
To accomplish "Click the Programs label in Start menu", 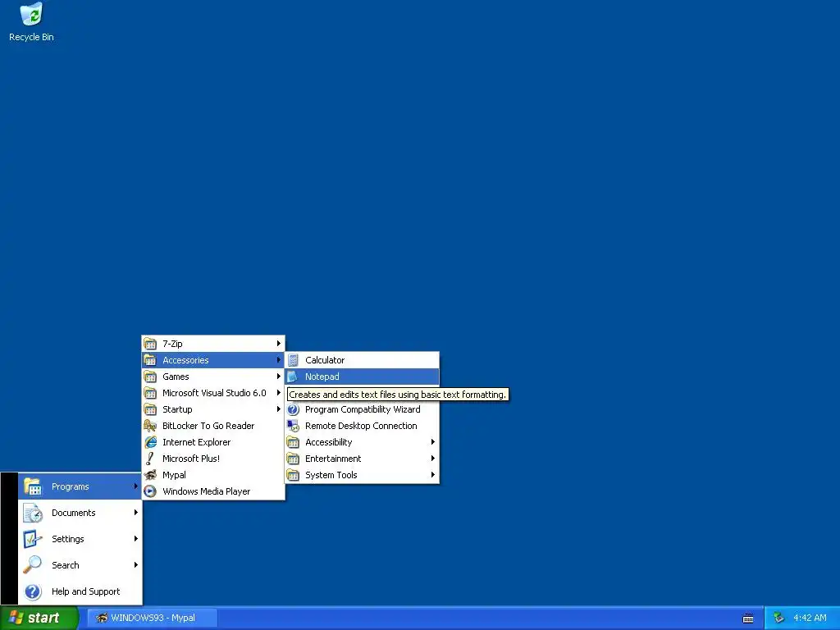I will [71, 486].
